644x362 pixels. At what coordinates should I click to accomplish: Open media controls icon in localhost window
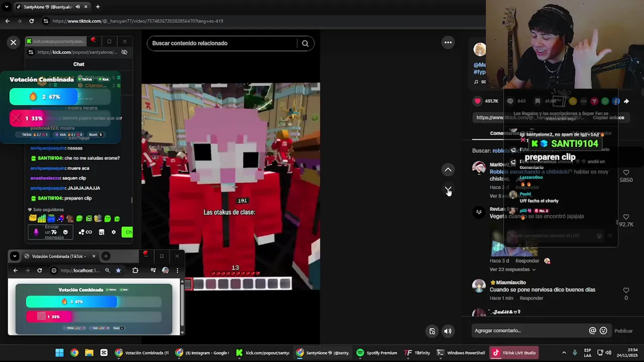153,270
